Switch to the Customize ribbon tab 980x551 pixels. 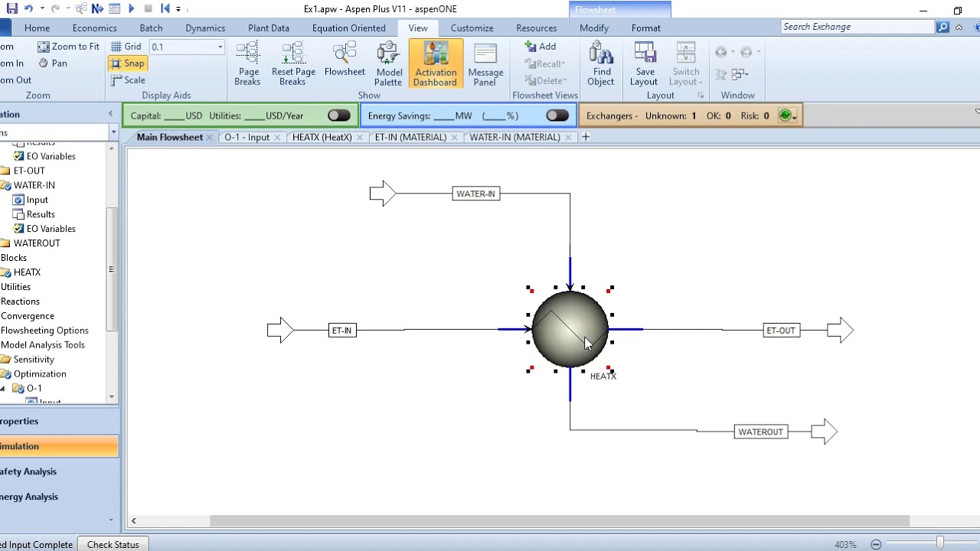pyautogui.click(x=472, y=28)
